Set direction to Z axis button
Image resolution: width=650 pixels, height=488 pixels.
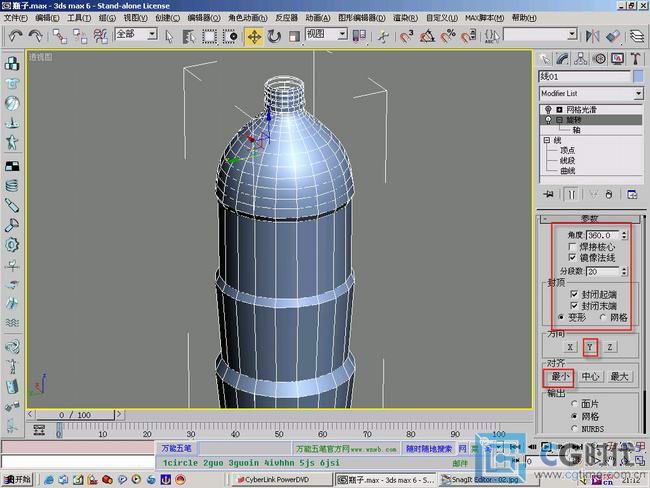point(609,347)
